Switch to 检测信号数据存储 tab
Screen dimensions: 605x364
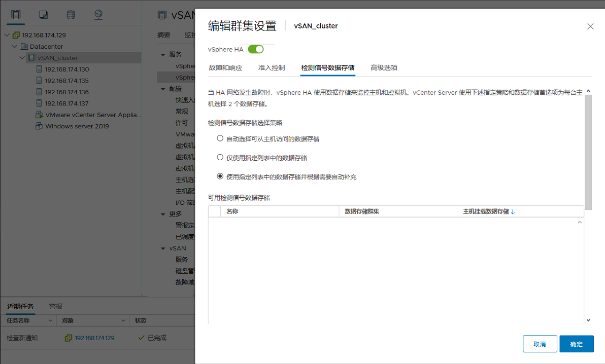(x=327, y=68)
